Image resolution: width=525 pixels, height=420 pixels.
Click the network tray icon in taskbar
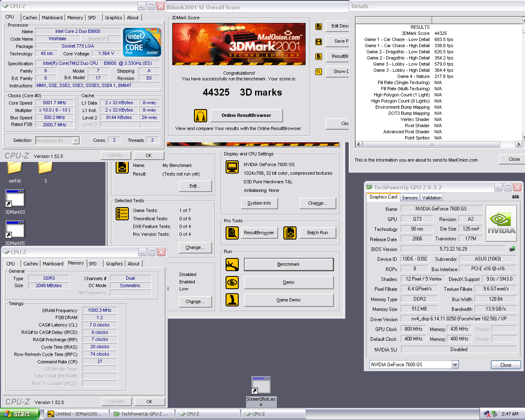[487, 414]
